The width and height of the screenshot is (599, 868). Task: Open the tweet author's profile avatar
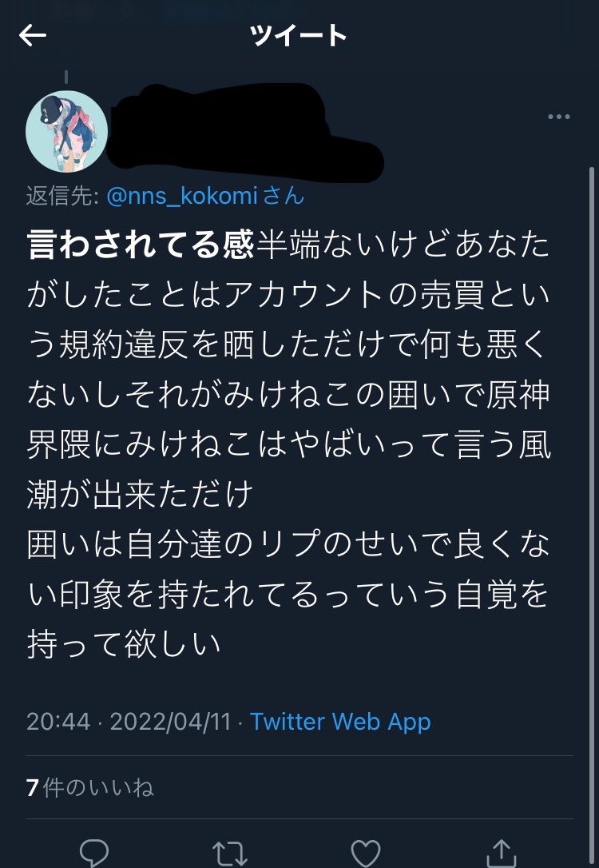coord(66,131)
